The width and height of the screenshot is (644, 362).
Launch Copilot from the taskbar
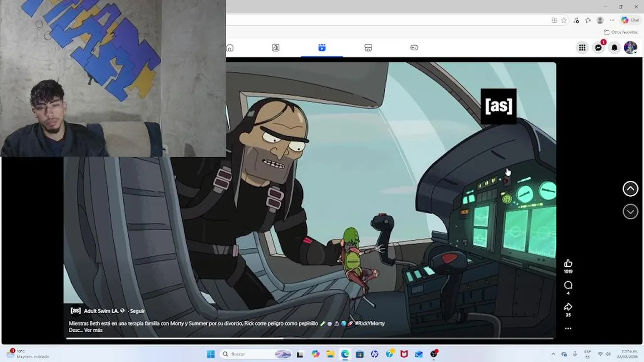pyautogui.click(x=315, y=354)
